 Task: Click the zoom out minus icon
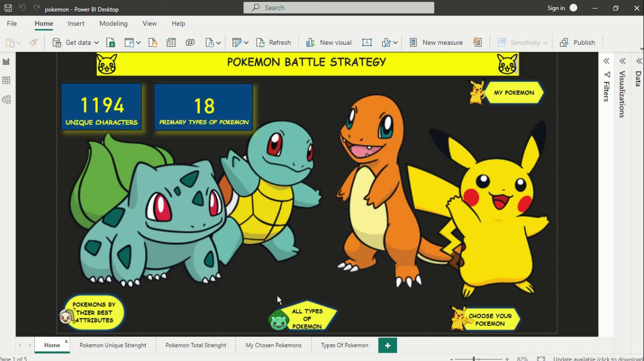[452, 359]
